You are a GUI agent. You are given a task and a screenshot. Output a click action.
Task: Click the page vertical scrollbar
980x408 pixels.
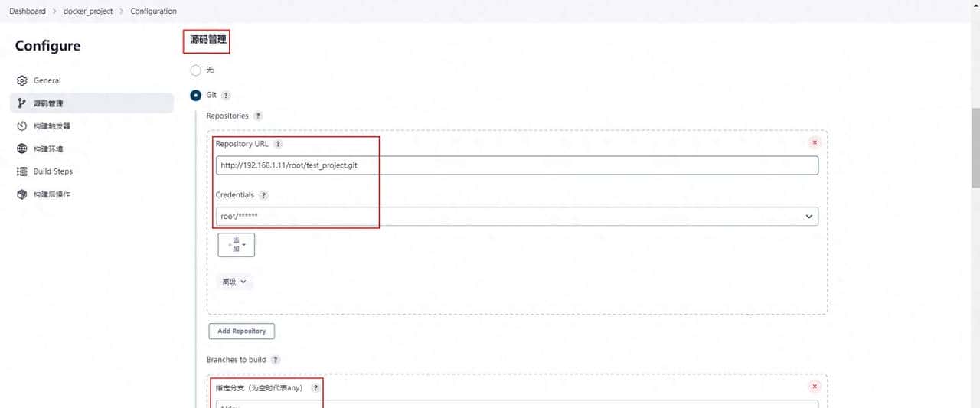click(x=975, y=147)
